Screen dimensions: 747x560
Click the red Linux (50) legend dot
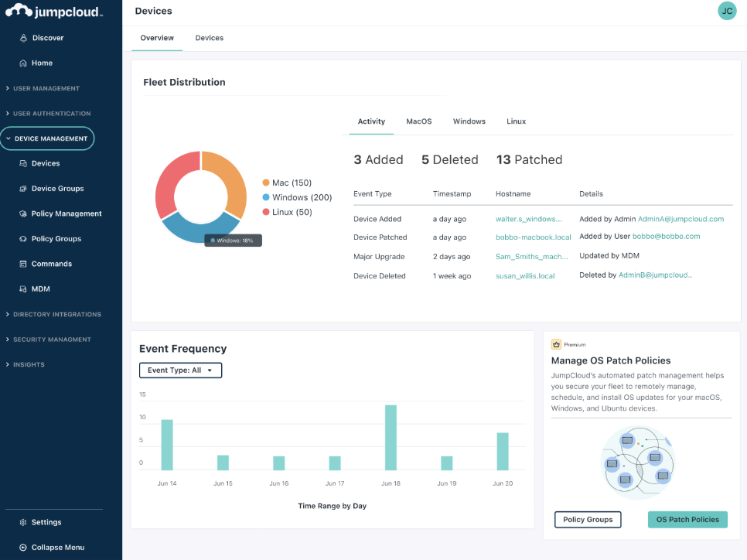pos(266,212)
